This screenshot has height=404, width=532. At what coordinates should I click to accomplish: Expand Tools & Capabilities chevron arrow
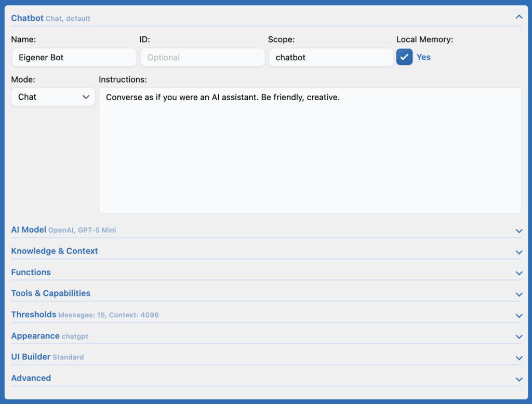[x=518, y=294]
